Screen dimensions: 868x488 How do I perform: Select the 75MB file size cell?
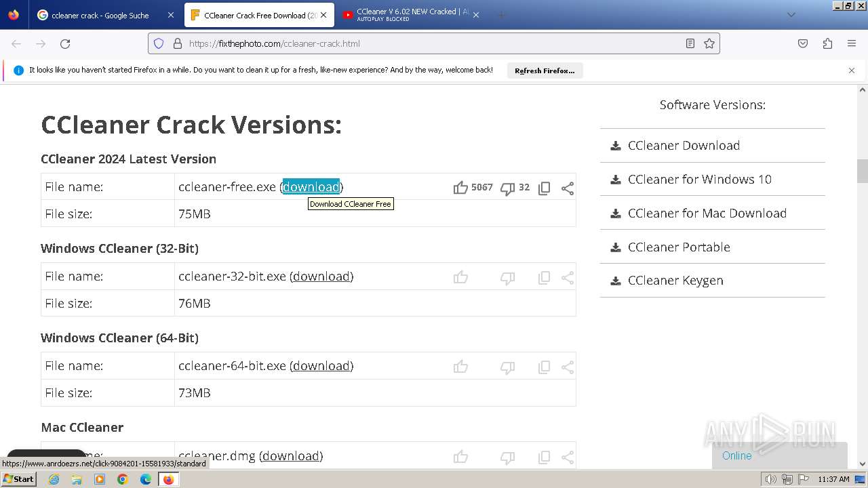point(375,213)
